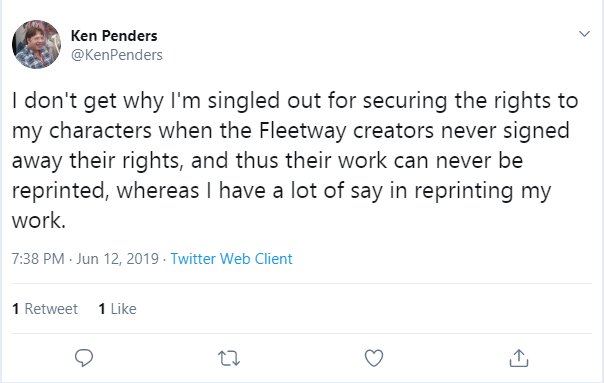Screen dimensions: 604x383
Task: Click the tweet text body
Action: 295,161
